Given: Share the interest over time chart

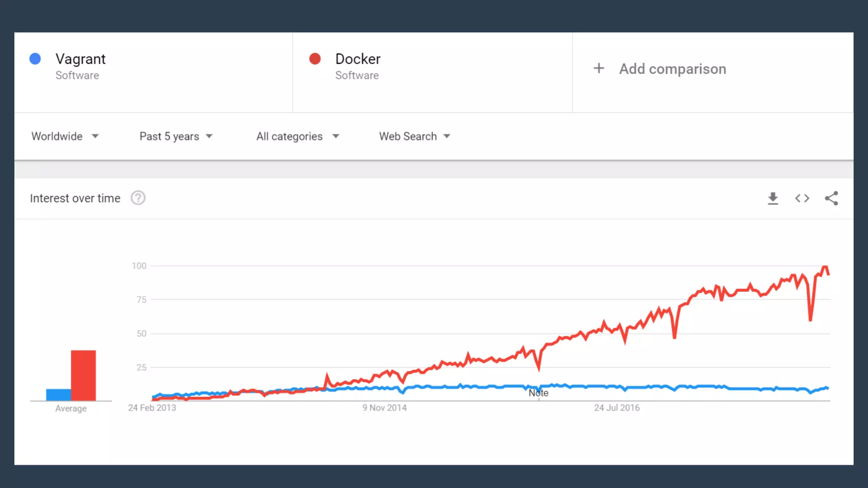Looking at the screenshot, I should (831, 198).
